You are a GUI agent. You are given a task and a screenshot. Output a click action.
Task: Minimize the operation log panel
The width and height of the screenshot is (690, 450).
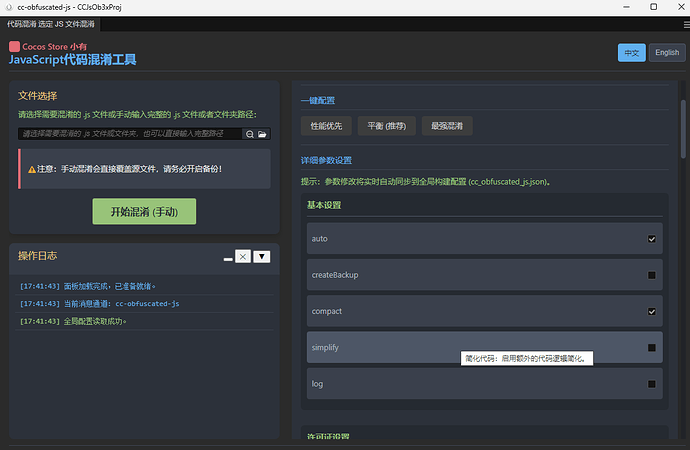(228, 259)
